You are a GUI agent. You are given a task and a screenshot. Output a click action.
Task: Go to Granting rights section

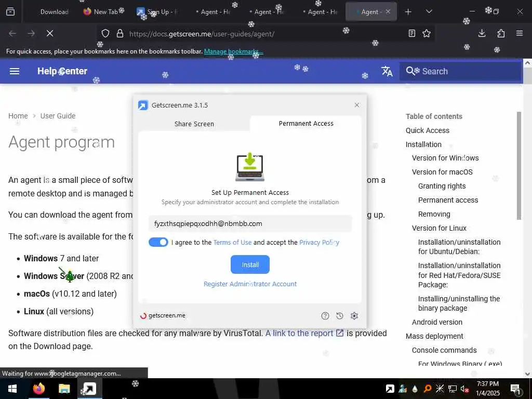pos(442,187)
